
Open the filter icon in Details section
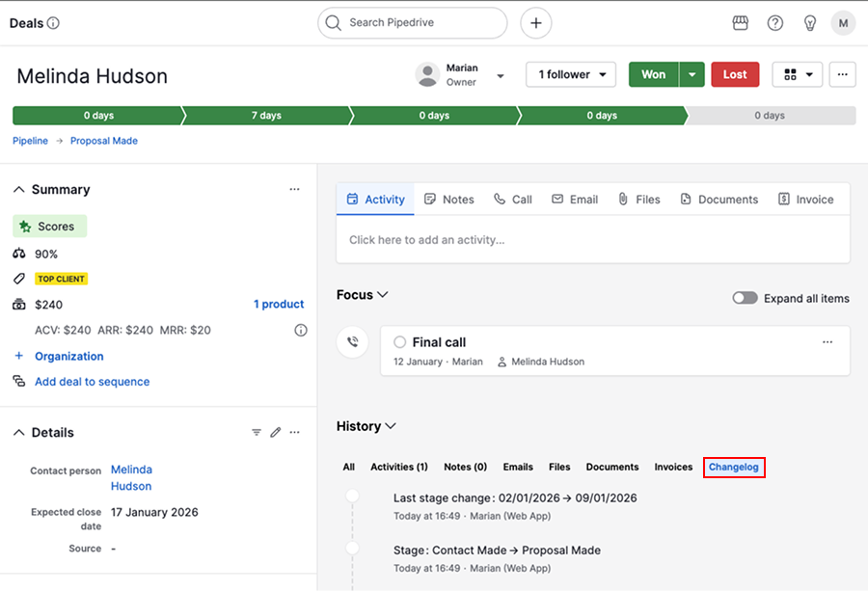(x=257, y=433)
